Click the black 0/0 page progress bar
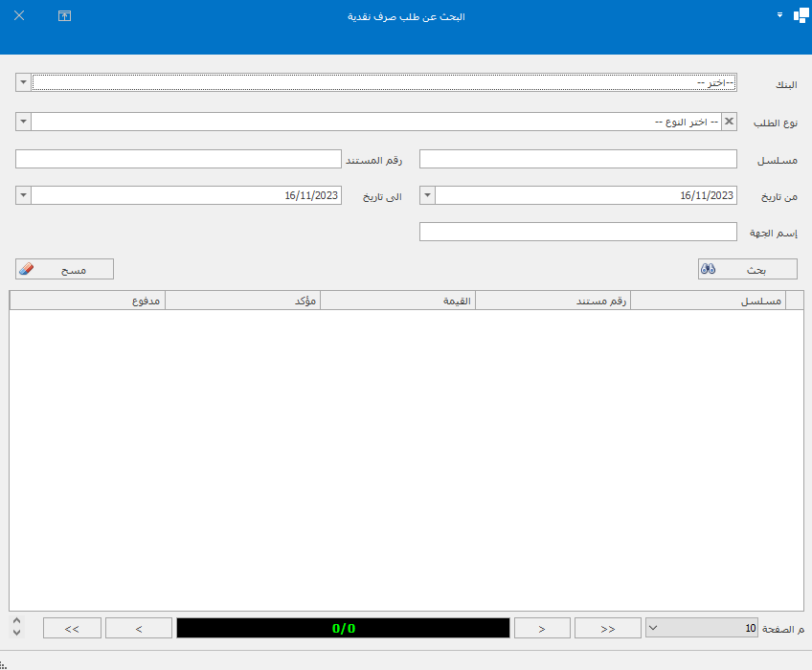812x670 pixels. coord(343,628)
